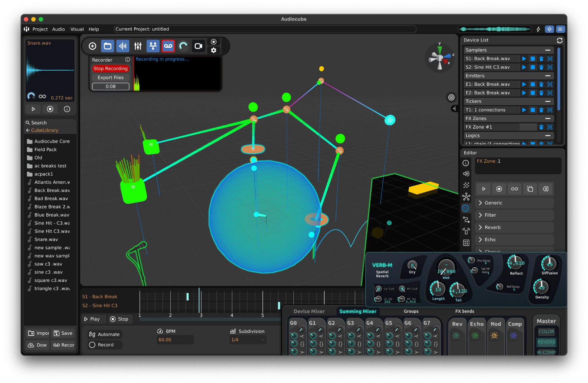Screen dimensions: 588x383
Task: Delete S1: Back Break.wav with trash icon
Action: pos(541,58)
